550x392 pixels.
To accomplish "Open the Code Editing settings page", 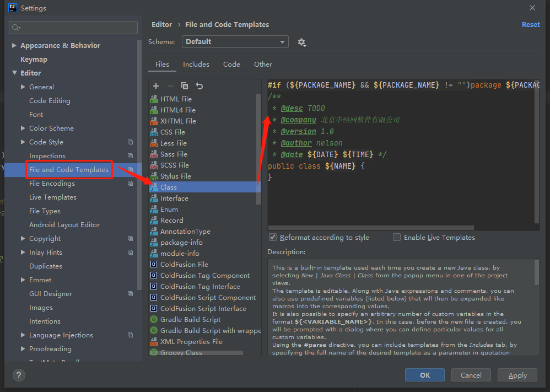I will click(x=50, y=101).
